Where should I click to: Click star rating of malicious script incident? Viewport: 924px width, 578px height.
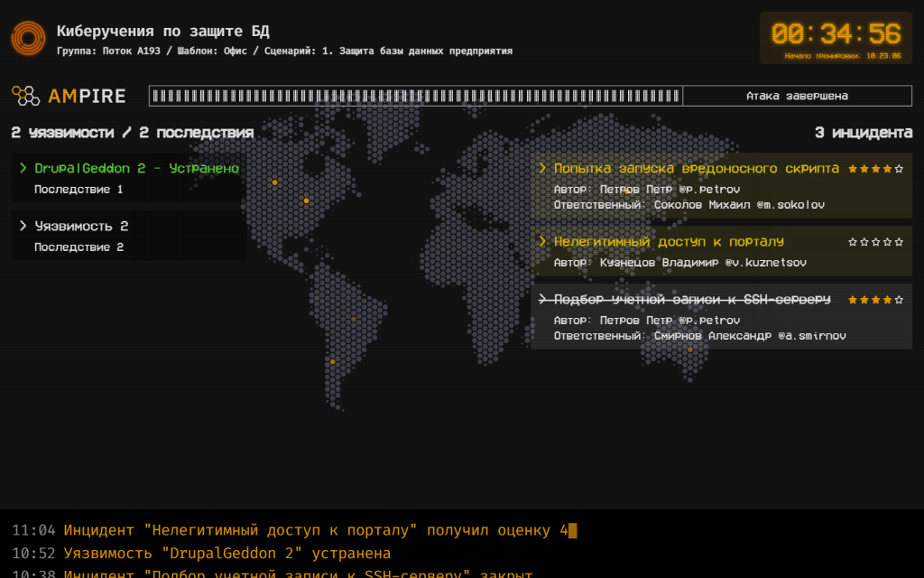[x=874, y=169]
